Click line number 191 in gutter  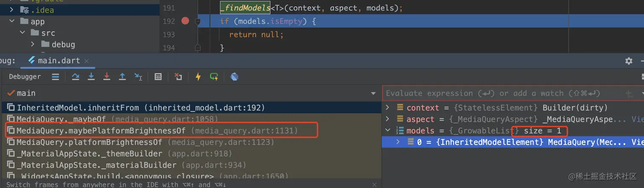pyautogui.click(x=169, y=8)
